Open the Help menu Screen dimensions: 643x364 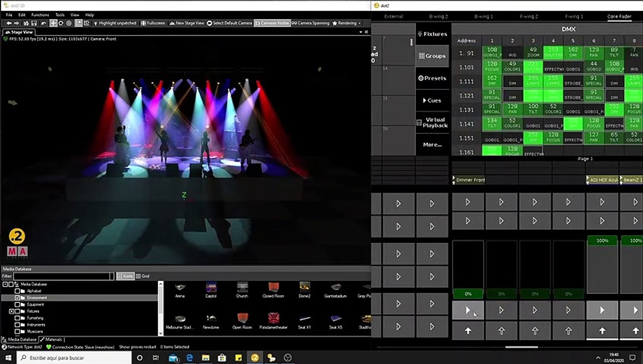(x=89, y=15)
